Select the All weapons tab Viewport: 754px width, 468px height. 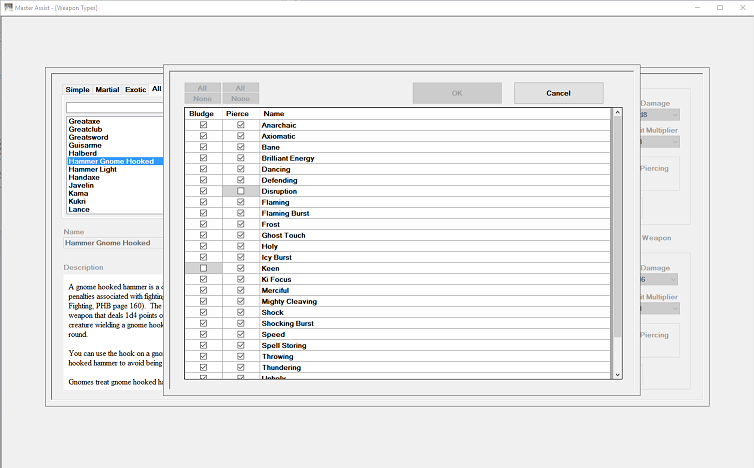(157, 89)
